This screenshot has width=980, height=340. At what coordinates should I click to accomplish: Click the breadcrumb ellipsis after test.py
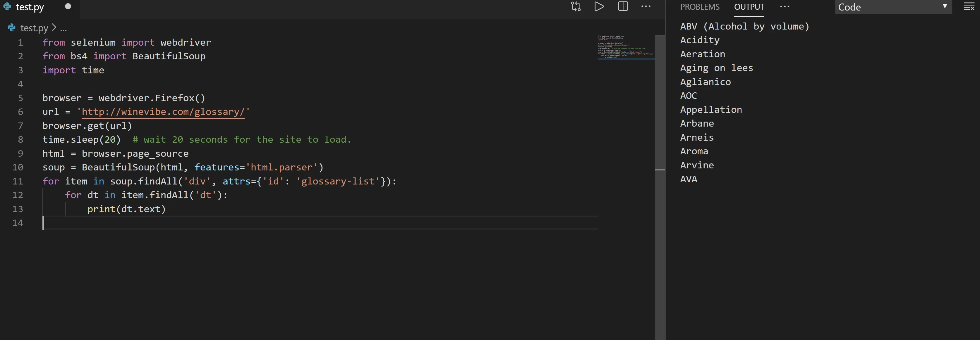63,29
